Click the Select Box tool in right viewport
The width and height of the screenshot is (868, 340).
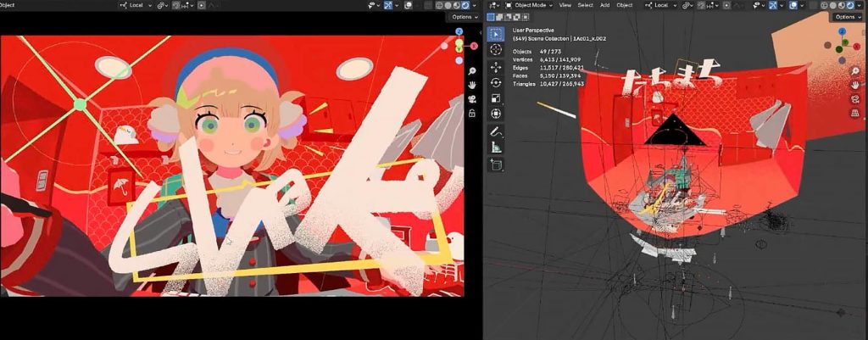[x=496, y=34]
